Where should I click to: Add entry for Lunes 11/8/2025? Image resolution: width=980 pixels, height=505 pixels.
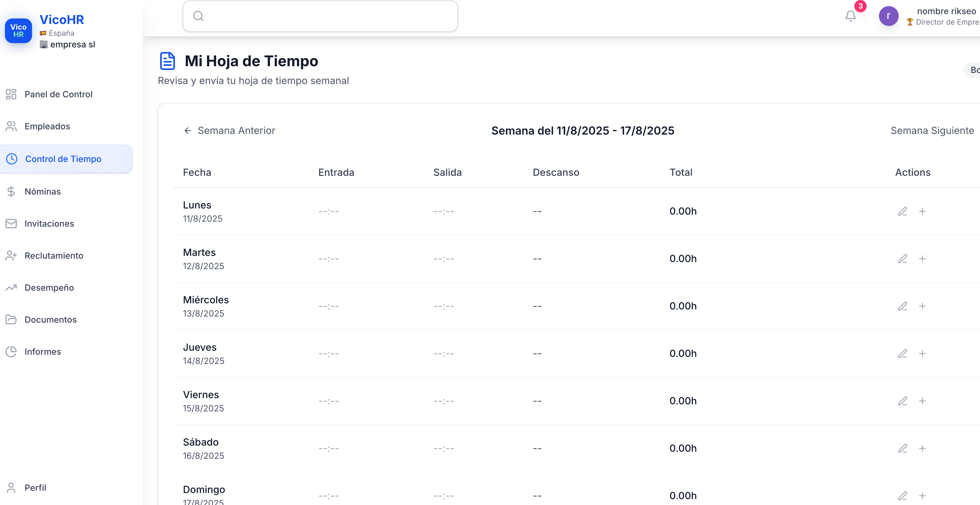tap(922, 211)
